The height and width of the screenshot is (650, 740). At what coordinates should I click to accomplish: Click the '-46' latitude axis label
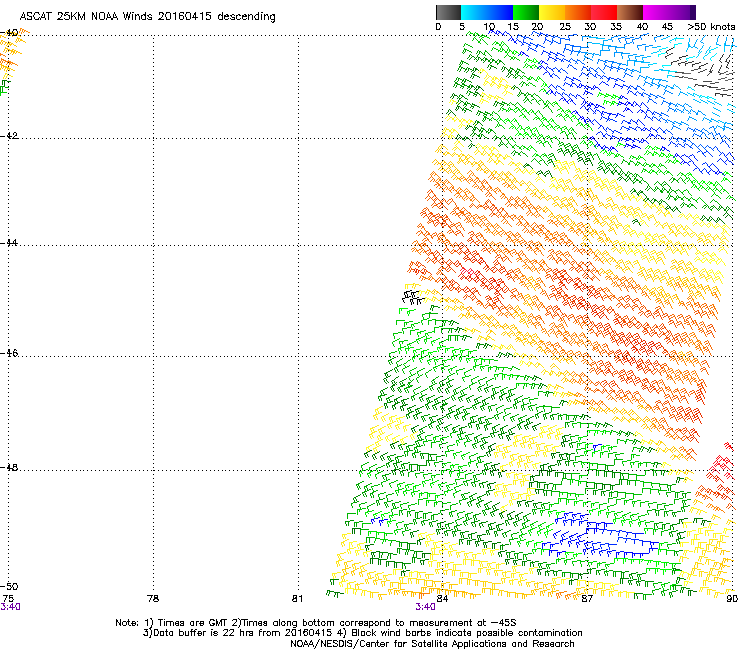9,353
